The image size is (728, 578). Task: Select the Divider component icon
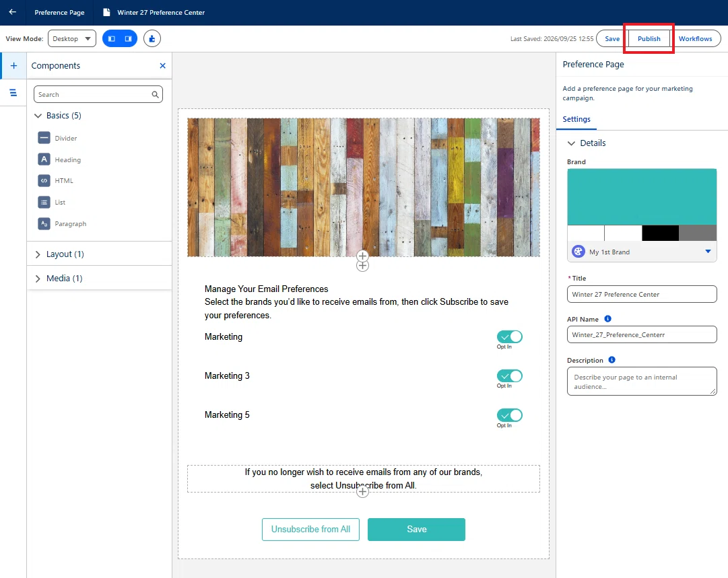click(x=44, y=138)
